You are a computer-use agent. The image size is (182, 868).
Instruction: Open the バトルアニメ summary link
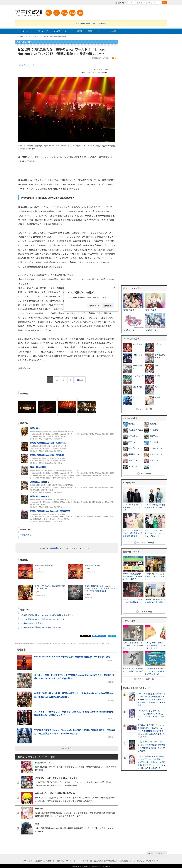click(x=155, y=430)
